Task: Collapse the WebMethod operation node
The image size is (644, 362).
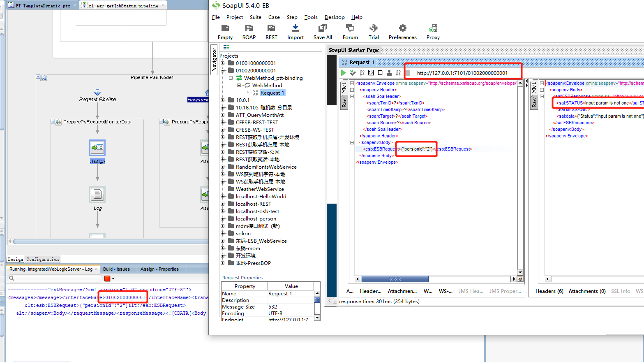Action: 239,85
